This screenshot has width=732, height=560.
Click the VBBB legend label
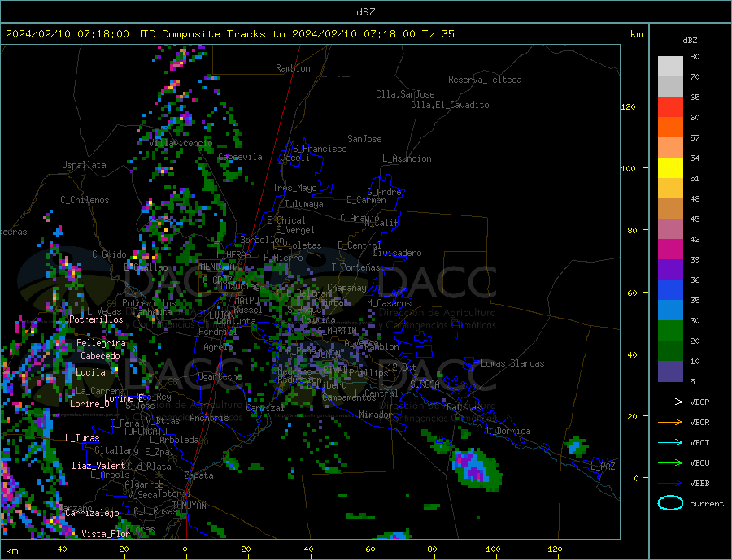(x=699, y=483)
